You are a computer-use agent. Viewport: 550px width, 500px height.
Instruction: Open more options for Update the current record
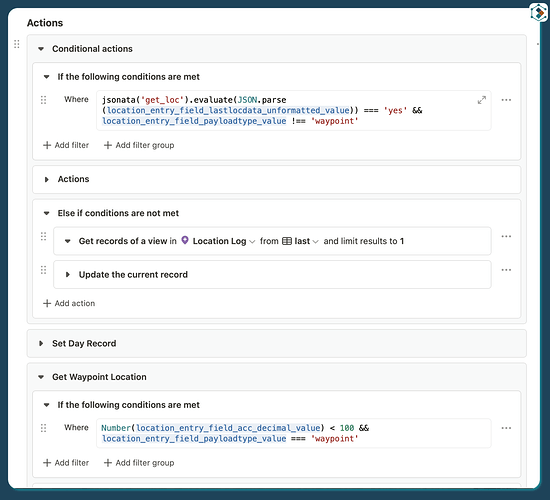[506, 270]
